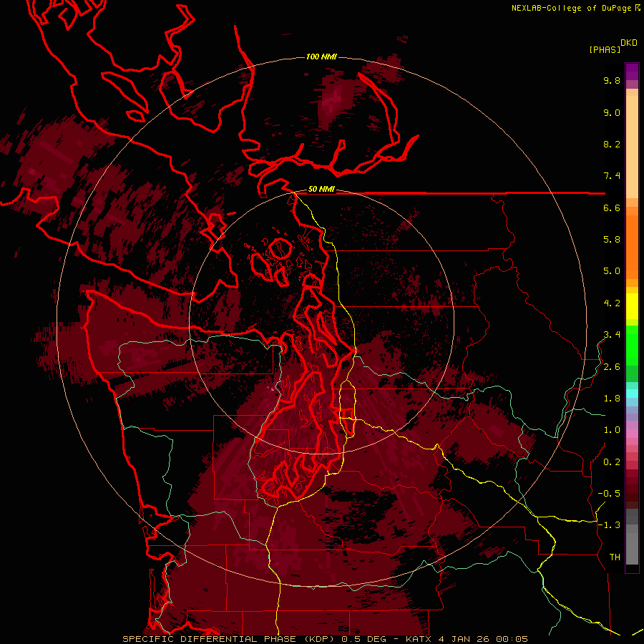This screenshot has height=644, width=644.
Task: Click the TH threshold legend label
Action: [x=615, y=557]
